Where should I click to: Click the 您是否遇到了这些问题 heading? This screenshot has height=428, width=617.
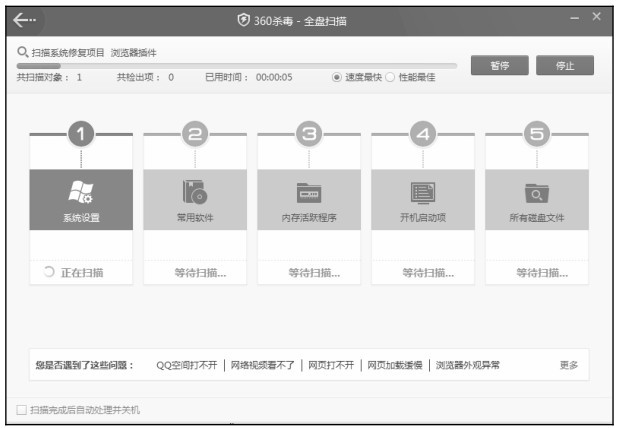coord(84,365)
